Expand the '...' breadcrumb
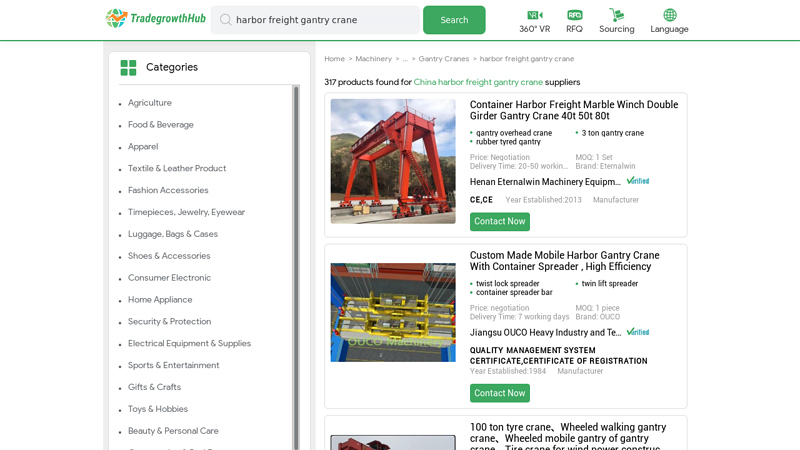Screen dimensions: 800x450 tap(405, 59)
